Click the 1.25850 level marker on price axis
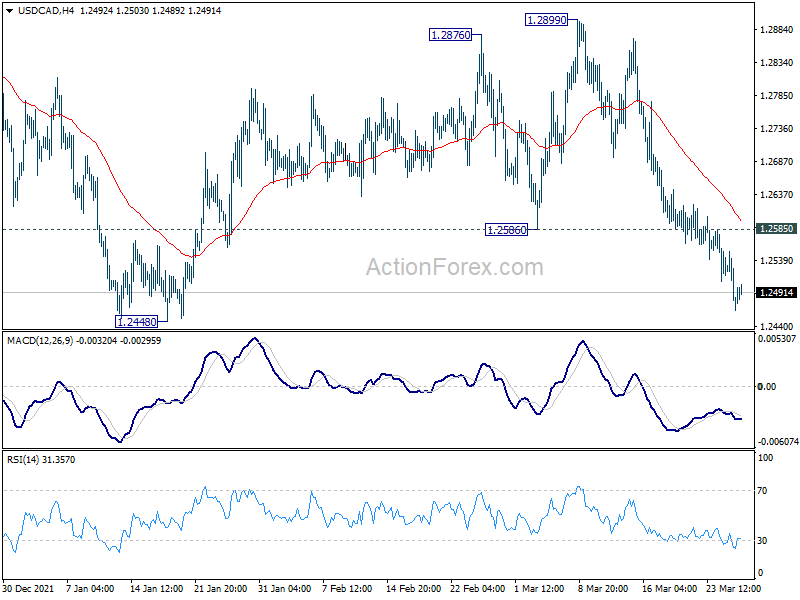 776,229
